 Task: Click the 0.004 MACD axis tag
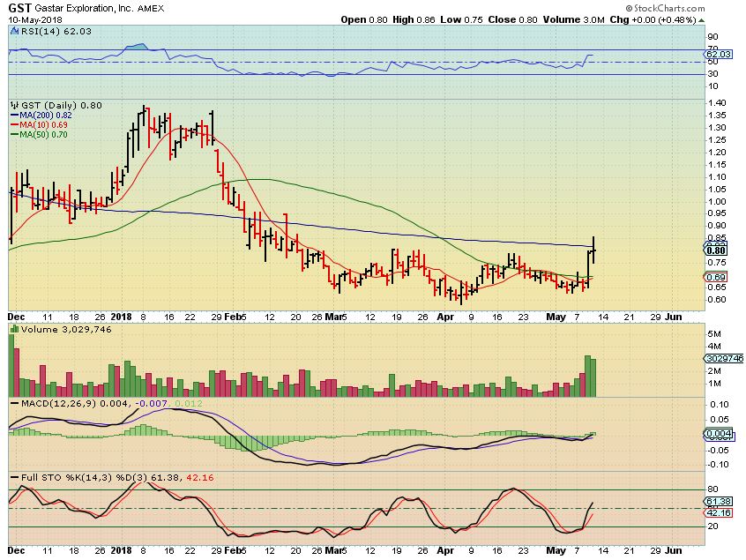[x=718, y=434]
